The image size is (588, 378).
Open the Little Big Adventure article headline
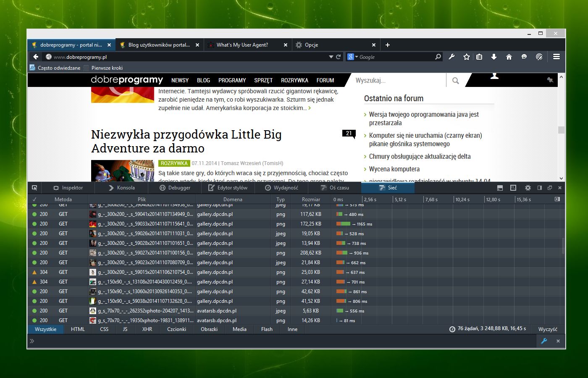(186, 142)
